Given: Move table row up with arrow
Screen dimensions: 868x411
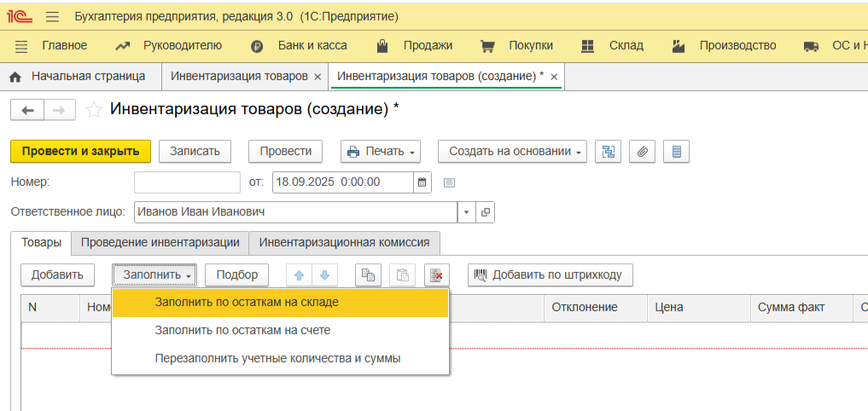Looking at the screenshot, I should point(300,275).
